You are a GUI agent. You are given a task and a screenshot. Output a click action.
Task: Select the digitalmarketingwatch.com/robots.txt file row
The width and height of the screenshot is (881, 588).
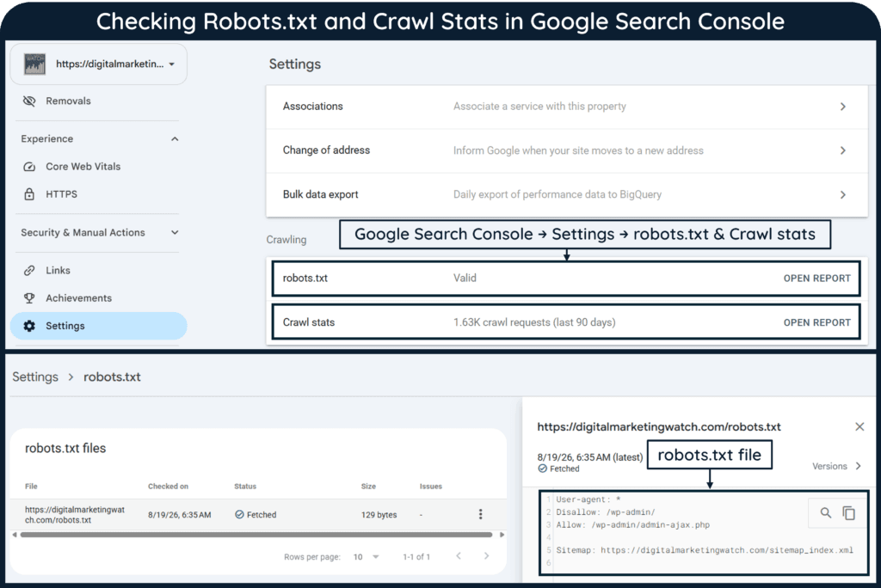[258, 514]
